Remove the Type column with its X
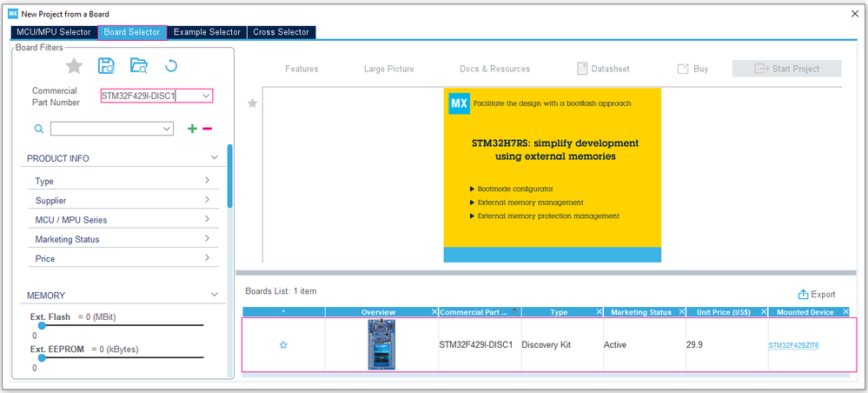Image resolution: width=868 pixels, height=393 pixels. [x=599, y=312]
